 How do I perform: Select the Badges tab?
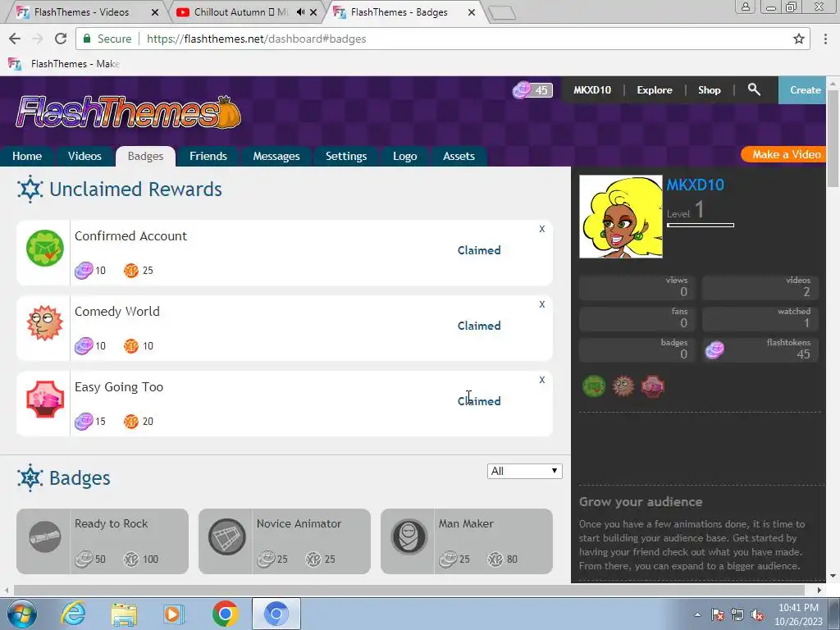tap(146, 156)
